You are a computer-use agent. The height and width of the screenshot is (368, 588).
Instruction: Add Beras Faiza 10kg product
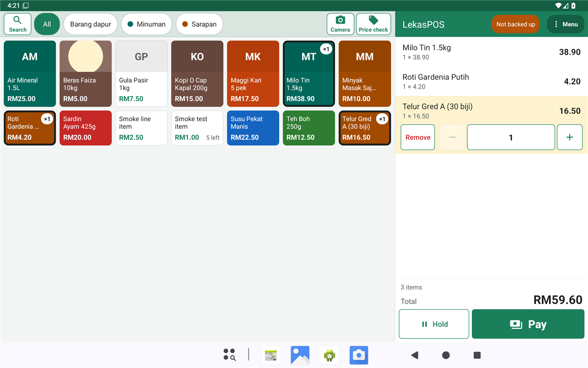pos(85,74)
